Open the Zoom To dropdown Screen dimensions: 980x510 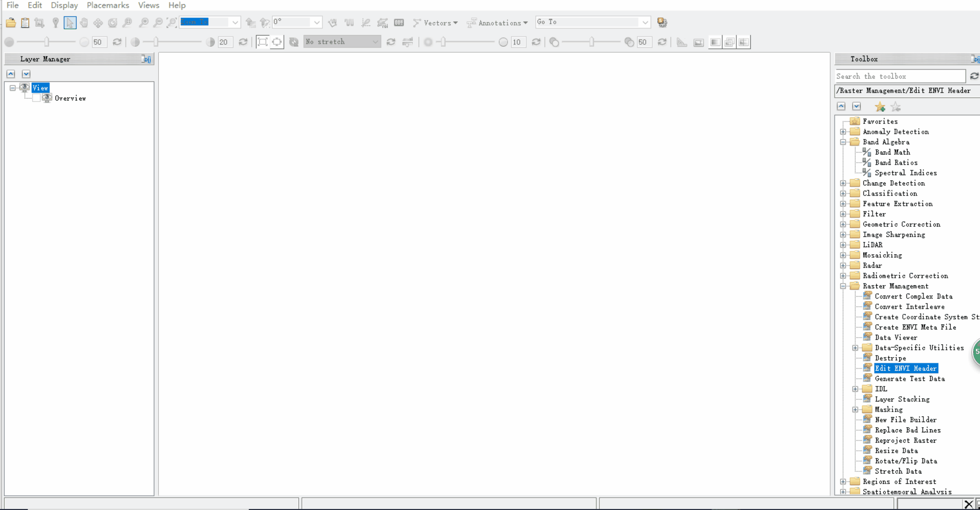coord(235,23)
